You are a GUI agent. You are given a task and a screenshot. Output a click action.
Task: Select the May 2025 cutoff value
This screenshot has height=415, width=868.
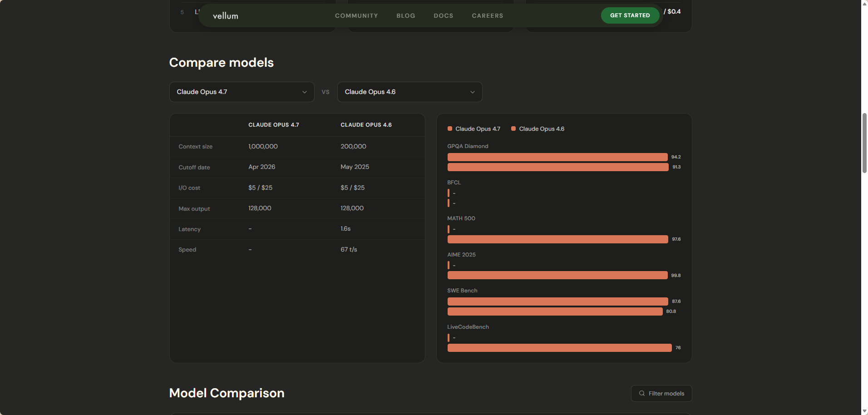pyautogui.click(x=355, y=167)
